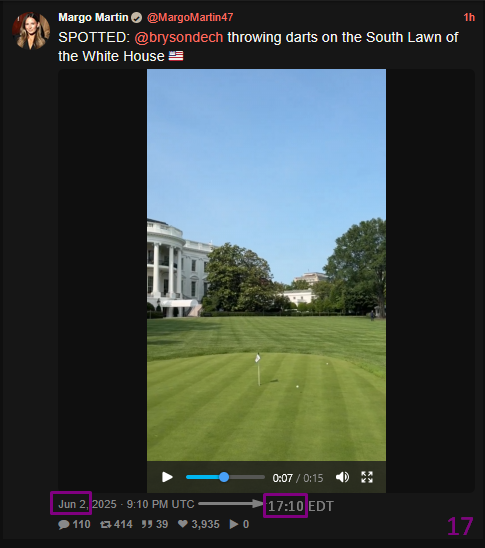Viewport: 485px width, 548px height.
Task: Click the unplayed part of video timeline
Action: [x=247, y=477]
